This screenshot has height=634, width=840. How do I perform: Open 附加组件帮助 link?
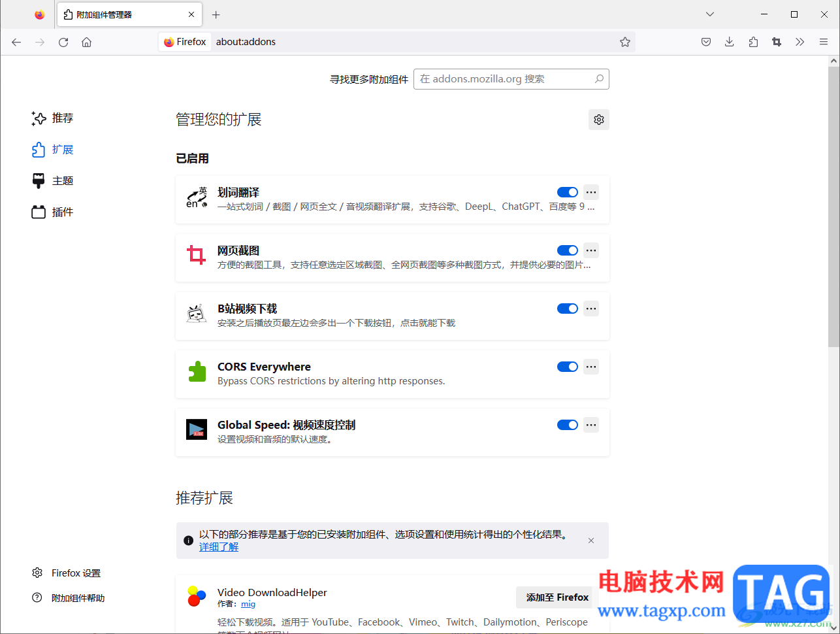click(69, 598)
